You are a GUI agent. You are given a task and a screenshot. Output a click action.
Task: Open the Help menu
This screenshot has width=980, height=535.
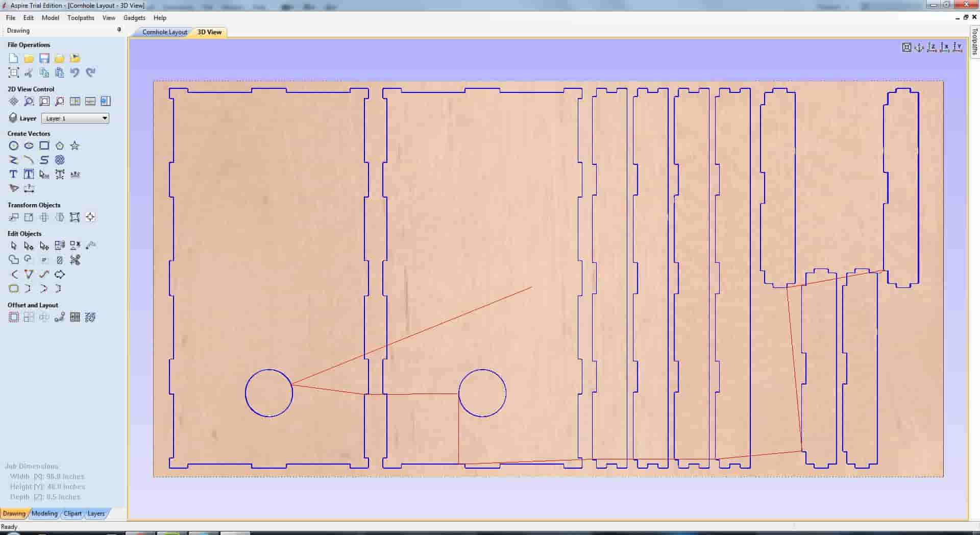pyautogui.click(x=160, y=18)
